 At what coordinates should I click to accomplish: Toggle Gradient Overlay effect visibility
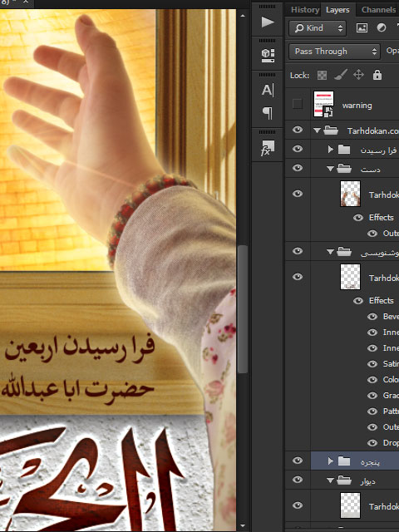pyautogui.click(x=372, y=396)
